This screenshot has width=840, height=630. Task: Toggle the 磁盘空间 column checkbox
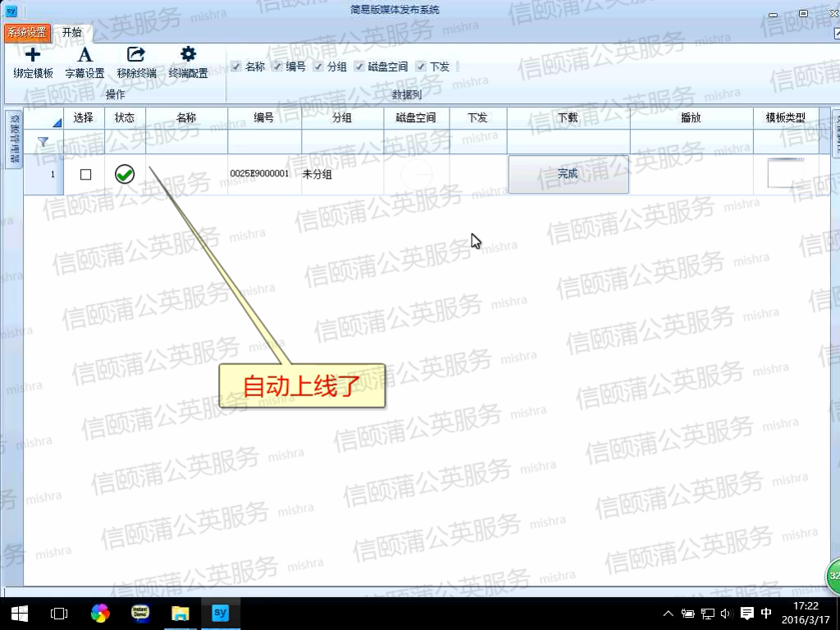tap(359, 66)
